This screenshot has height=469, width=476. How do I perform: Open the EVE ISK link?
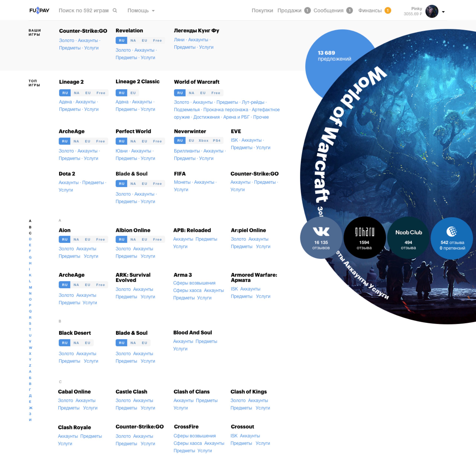click(x=234, y=140)
